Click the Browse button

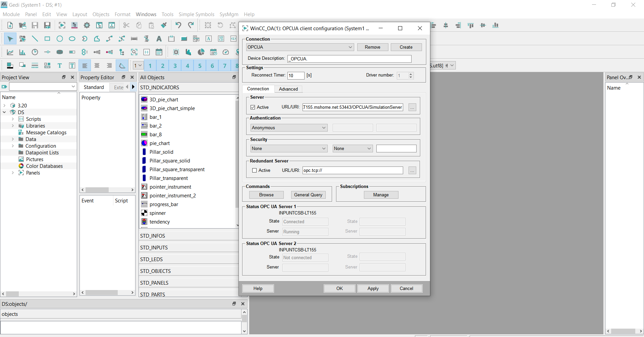266,195
